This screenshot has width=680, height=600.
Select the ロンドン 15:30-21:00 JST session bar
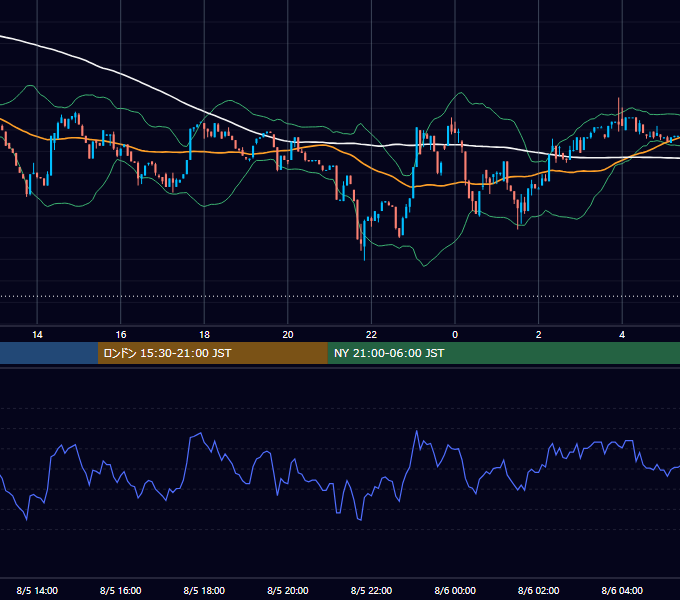click(212, 353)
